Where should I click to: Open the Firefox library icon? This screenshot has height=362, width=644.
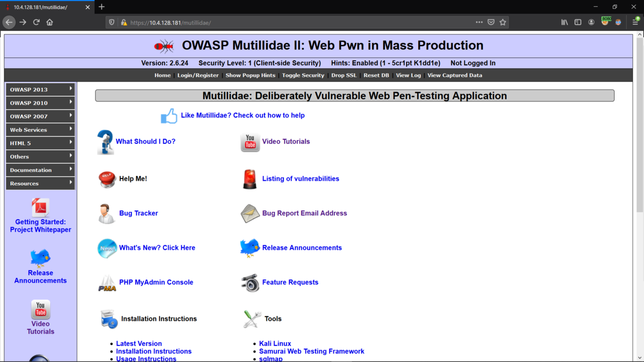click(565, 23)
